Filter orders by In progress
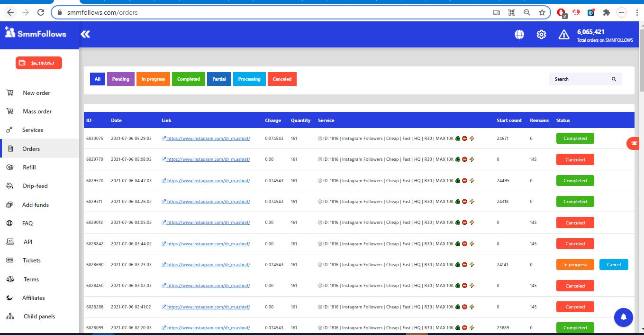This screenshot has width=644, height=335. click(x=153, y=79)
